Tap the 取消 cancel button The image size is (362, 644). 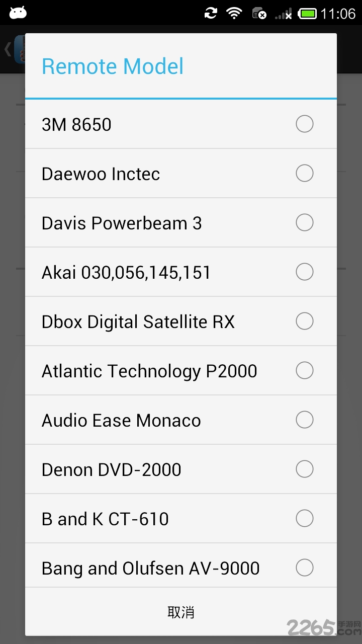[181, 612]
